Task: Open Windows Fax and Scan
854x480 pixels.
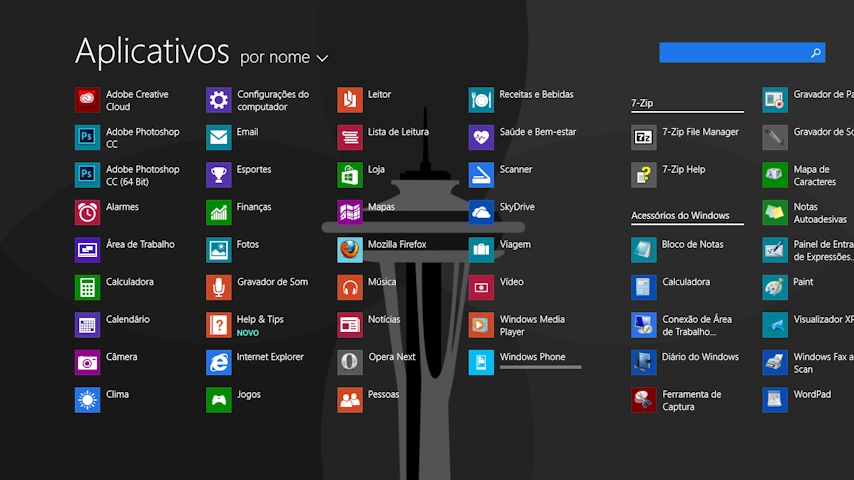Action: (775, 363)
